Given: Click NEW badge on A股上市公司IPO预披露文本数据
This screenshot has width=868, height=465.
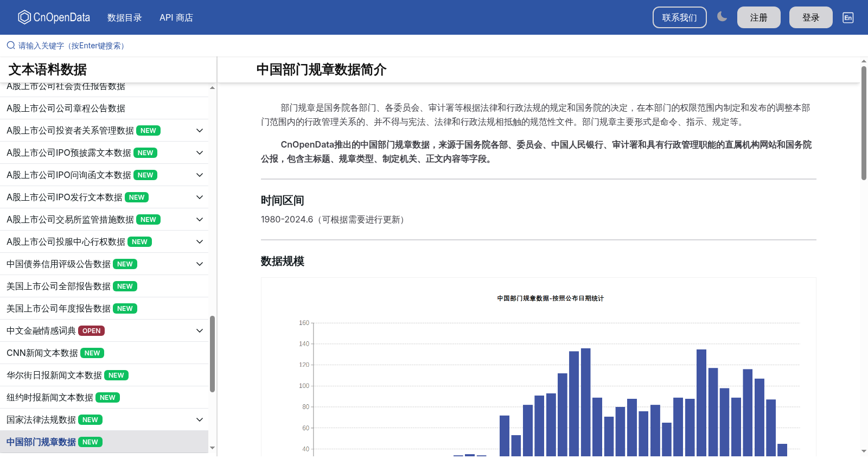Looking at the screenshot, I should tap(145, 153).
